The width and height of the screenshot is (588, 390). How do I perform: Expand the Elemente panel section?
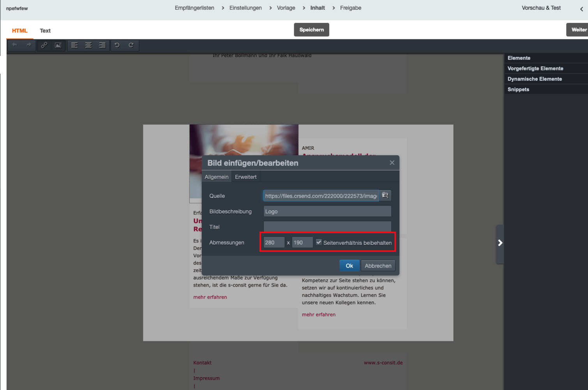pos(519,58)
